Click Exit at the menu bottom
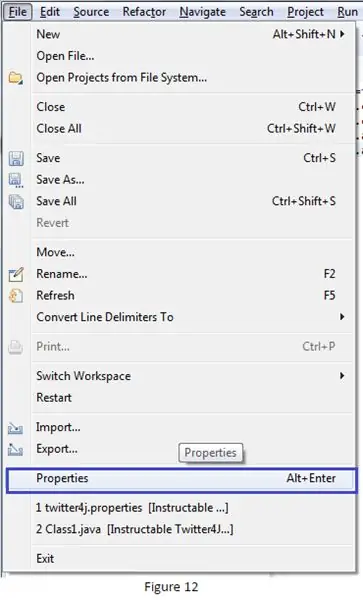This screenshot has width=363, height=600. click(x=45, y=559)
